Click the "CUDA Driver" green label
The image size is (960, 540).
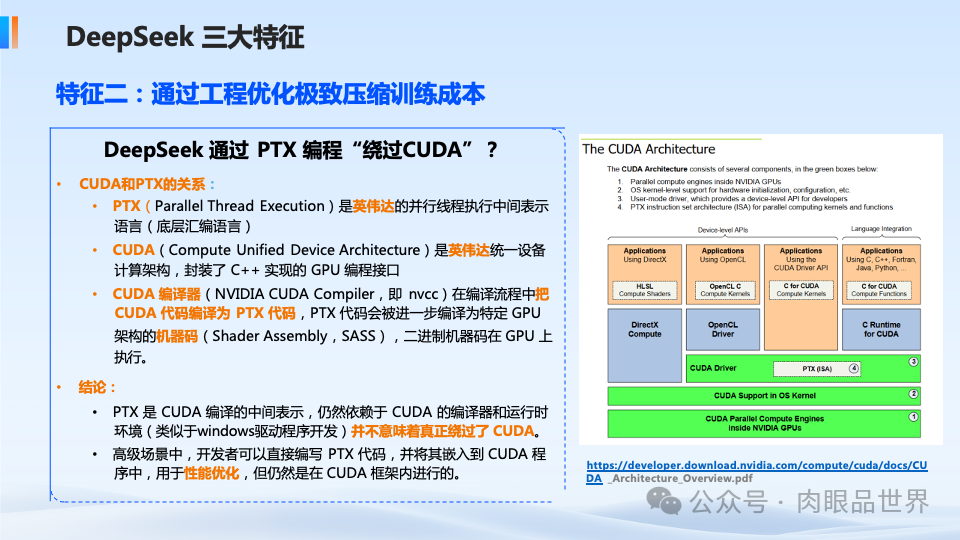coord(713,368)
